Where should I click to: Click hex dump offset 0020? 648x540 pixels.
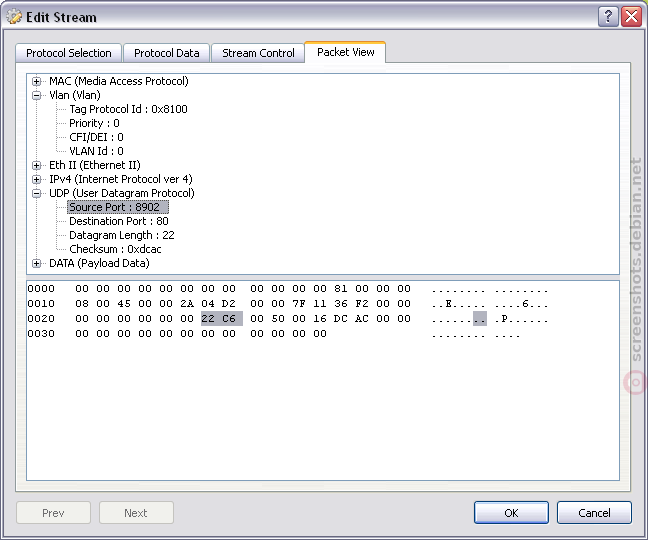[41, 319]
